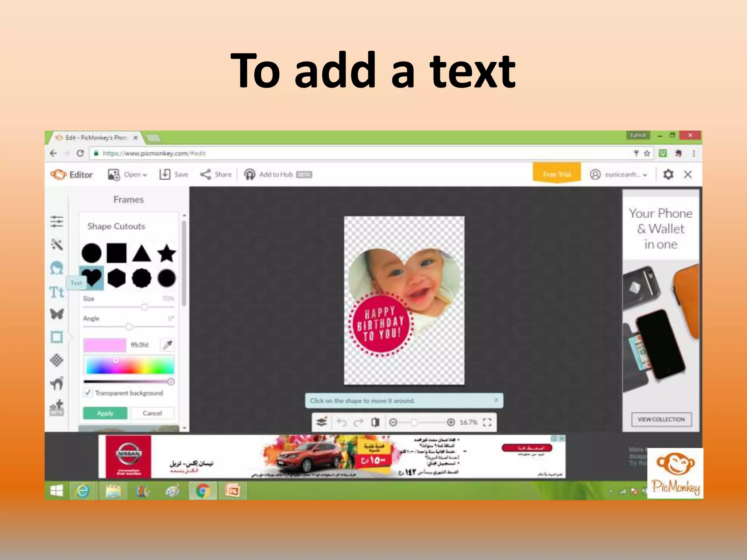The width and height of the screenshot is (747, 560).
Task: Open the Beta tools sidebar icon
Action: click(57, 408)
